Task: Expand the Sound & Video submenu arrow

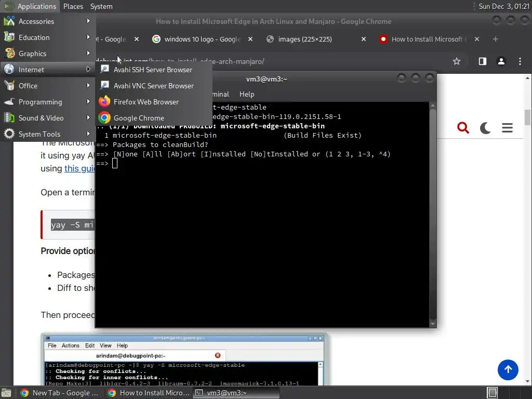Action: coord(88,117)
